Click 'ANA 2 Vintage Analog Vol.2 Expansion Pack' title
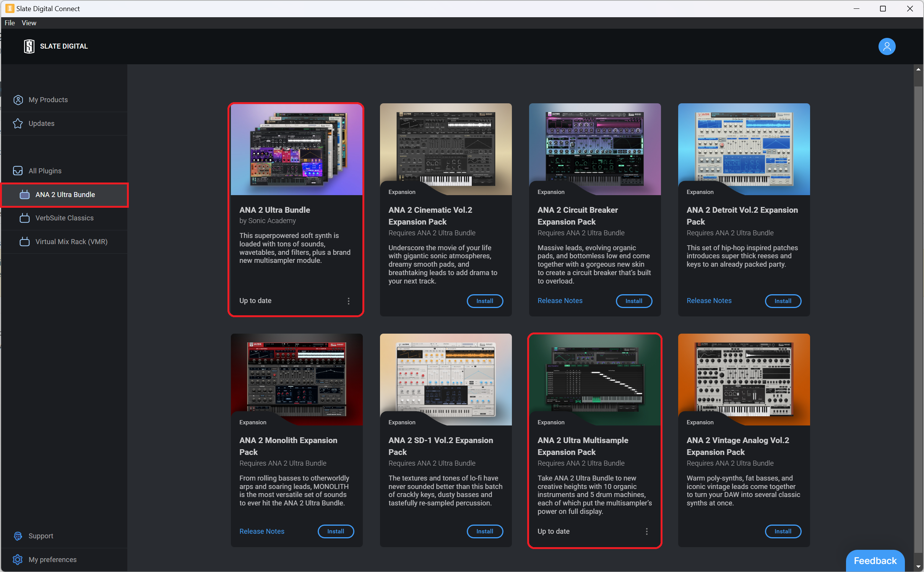Screen dimensions: 924x572 pos(738,446)
